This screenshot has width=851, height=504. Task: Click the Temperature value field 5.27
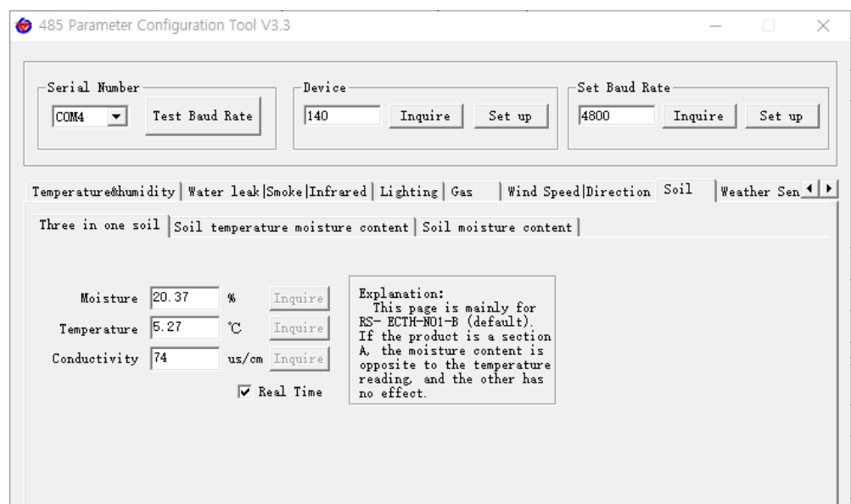point(185,328)
